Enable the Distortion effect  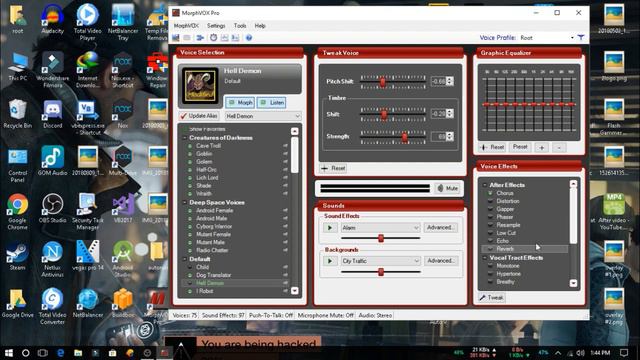pos(490,201)
